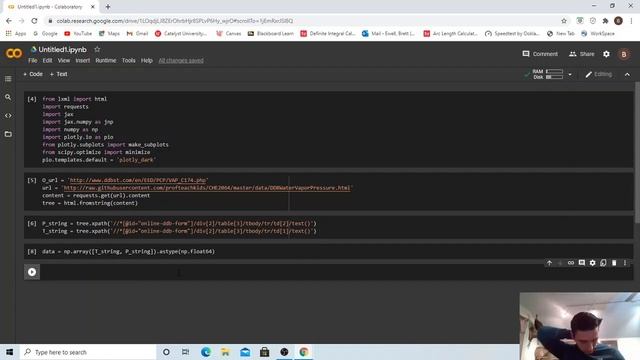Open the table of contents sidebar panel
640x360 pixels.
8,79
